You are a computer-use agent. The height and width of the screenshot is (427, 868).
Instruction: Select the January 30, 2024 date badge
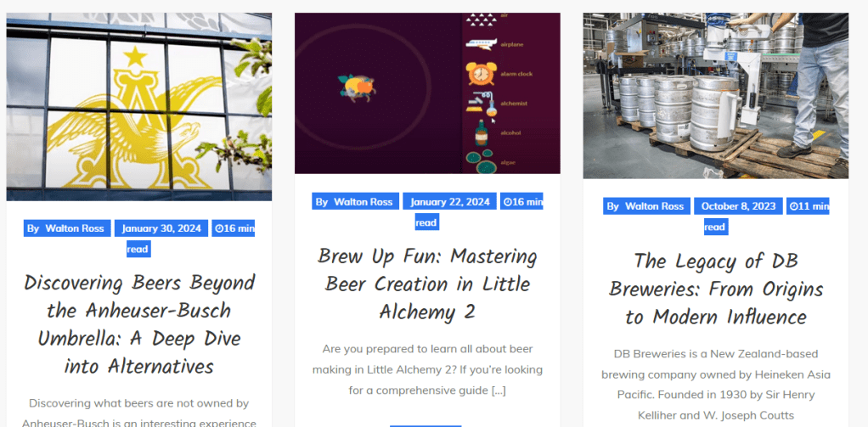(161, 228)
